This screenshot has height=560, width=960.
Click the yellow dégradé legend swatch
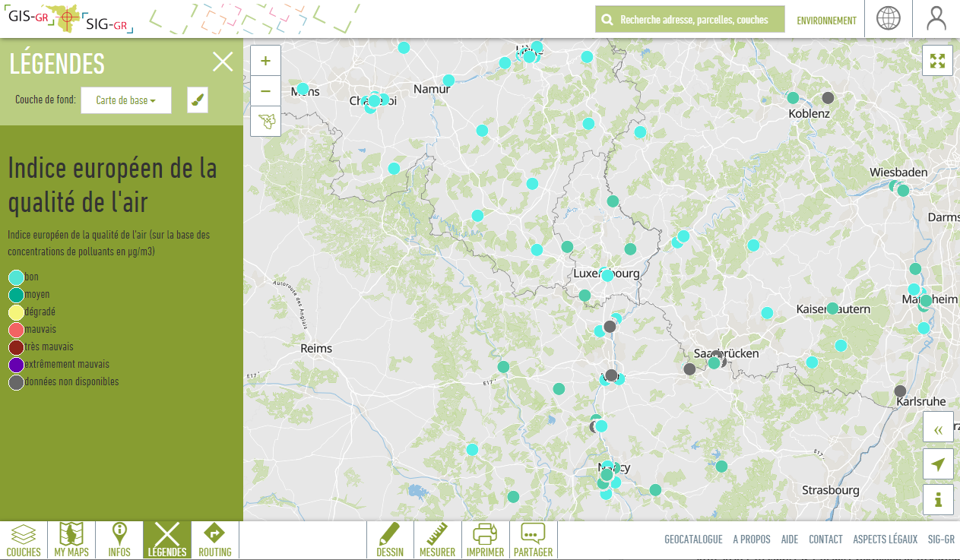click(16, 312)
